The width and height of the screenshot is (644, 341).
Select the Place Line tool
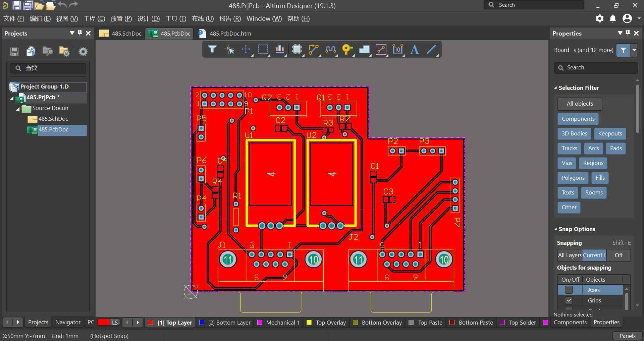[431, 49]
